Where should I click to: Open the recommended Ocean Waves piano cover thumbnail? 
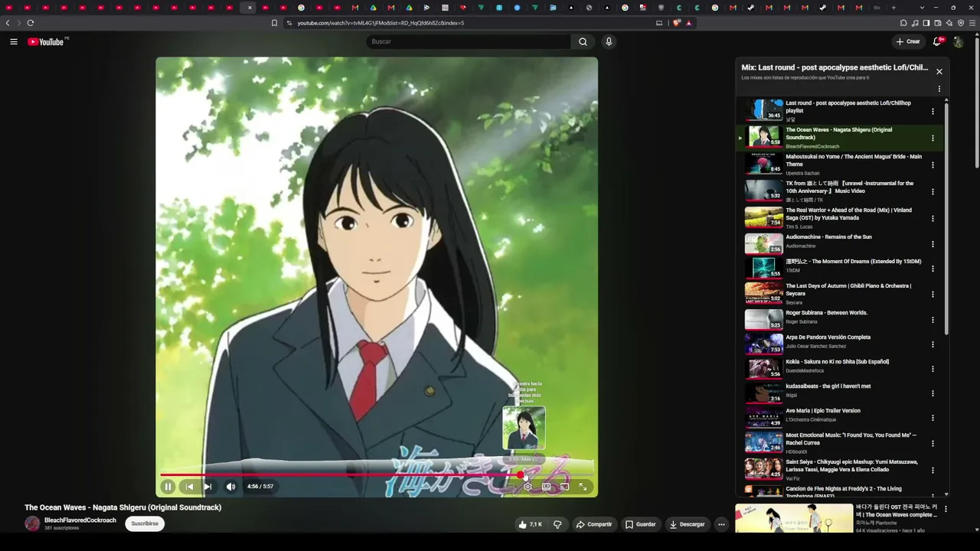(794, 518)
